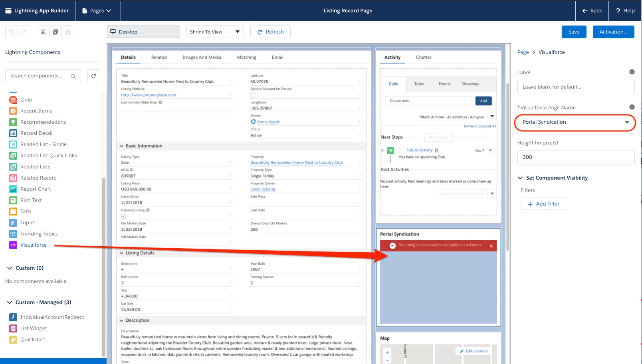Collapse the Custom (0) section

tap(10, 268)
